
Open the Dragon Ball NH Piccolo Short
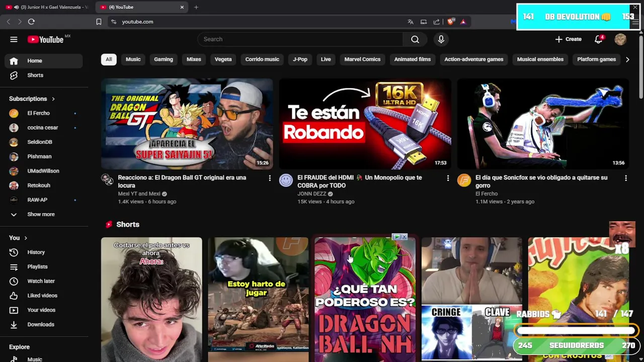coord(365,300)
